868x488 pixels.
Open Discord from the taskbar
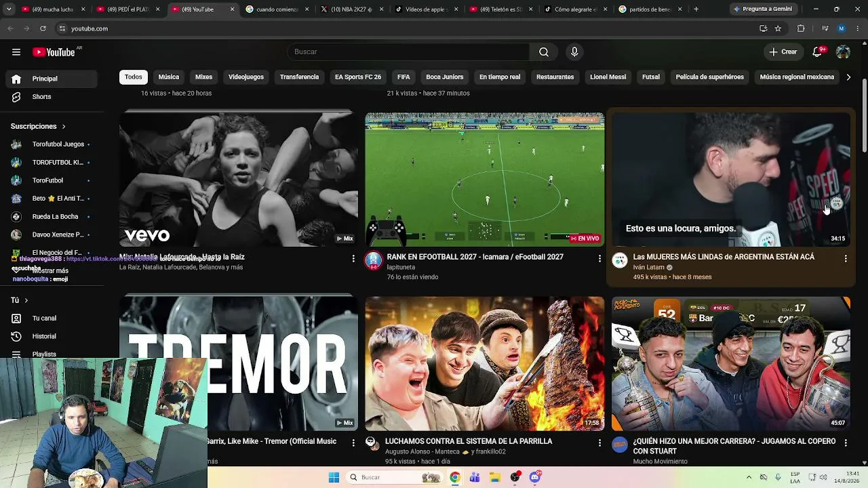pyautogui.click(x=535, y=477)
